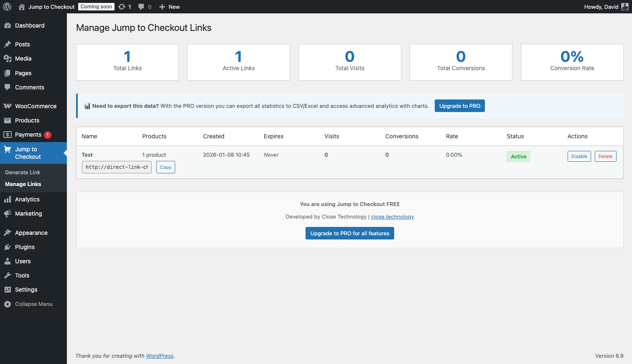Click the WordPress logo icon
632x364 pixels.
click(x=7, y=7)
